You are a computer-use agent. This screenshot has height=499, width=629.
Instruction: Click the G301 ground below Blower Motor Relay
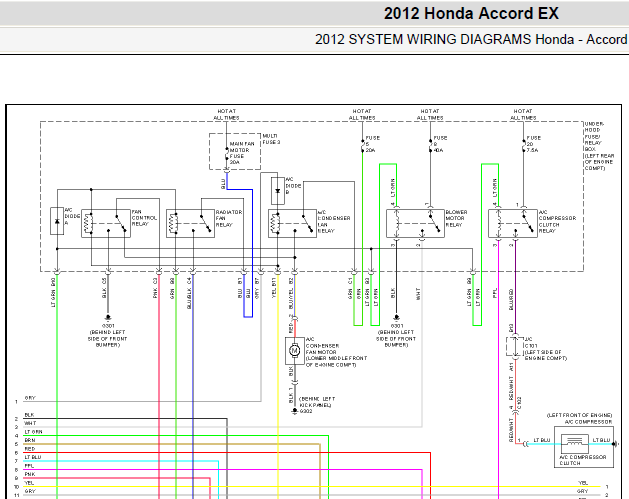click(396, 318)
